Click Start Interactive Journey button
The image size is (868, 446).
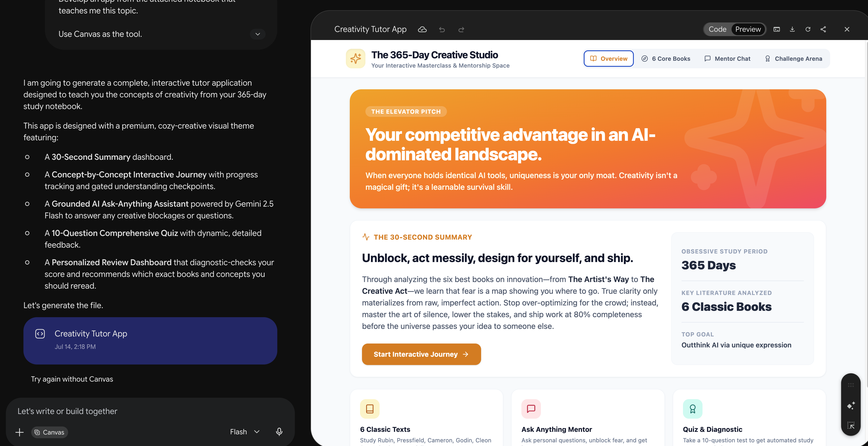421,354
